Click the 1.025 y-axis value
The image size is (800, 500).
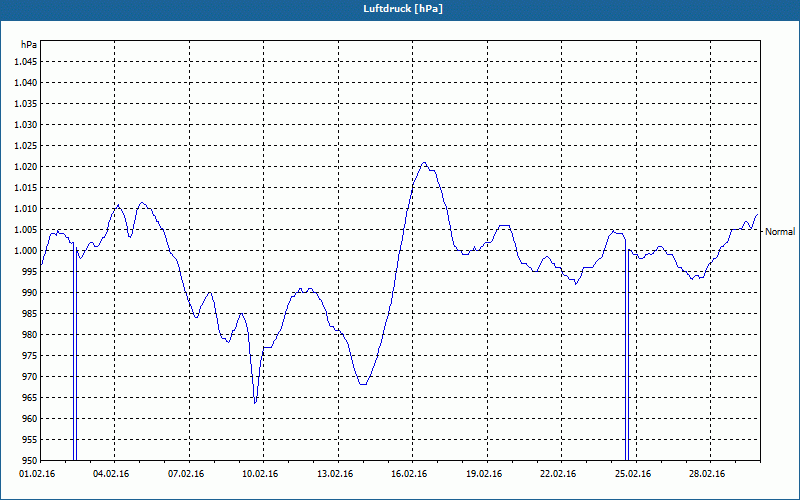click(25, 145)
